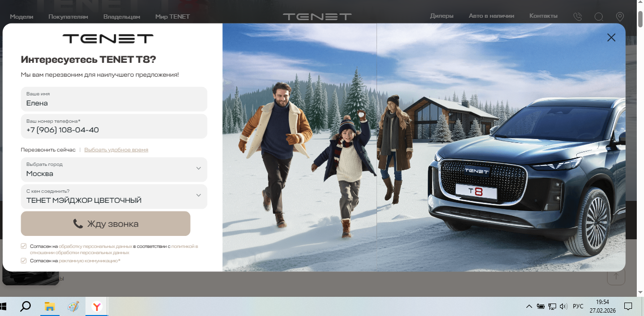Viewport: 644px width, 316px height.
Task: Click Выбрать удобное время link
Action: [116, 150]
